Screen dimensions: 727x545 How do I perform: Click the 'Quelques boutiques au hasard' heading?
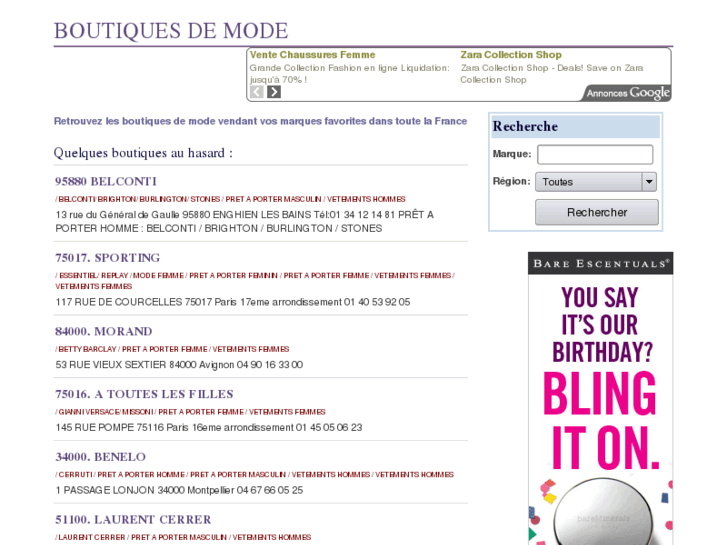click(143, 153)
